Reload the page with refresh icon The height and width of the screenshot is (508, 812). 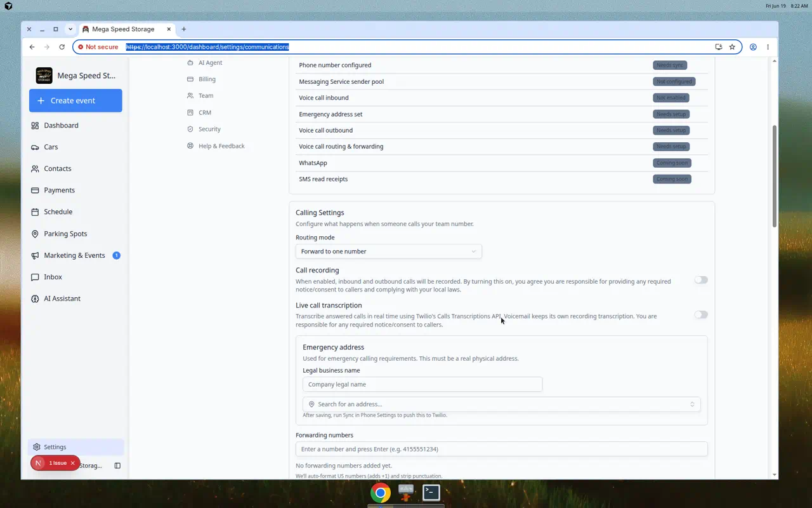click(62, 47)
